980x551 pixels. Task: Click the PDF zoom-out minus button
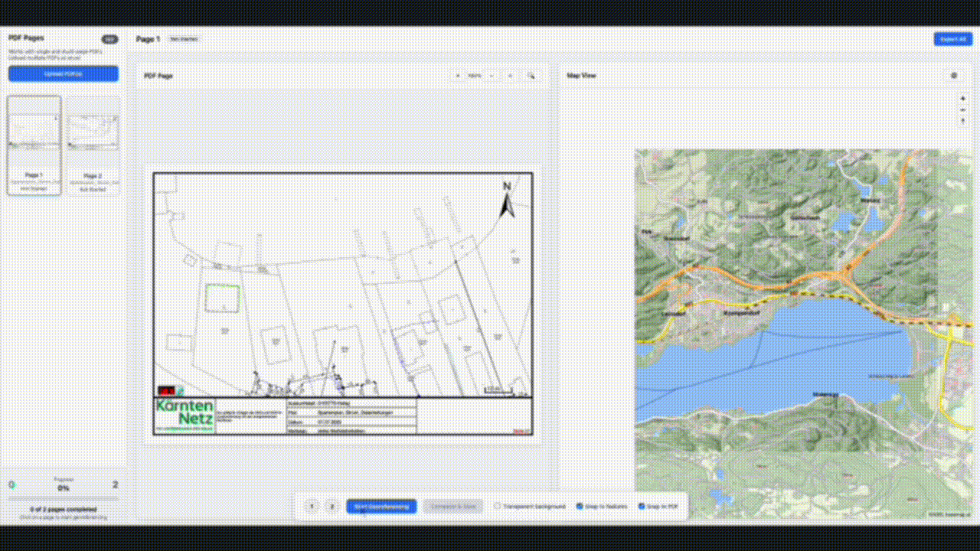(x=492, y=76)
